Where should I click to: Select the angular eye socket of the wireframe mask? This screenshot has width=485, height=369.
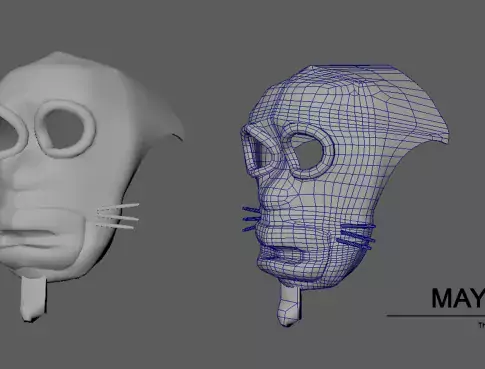[258, 152]
